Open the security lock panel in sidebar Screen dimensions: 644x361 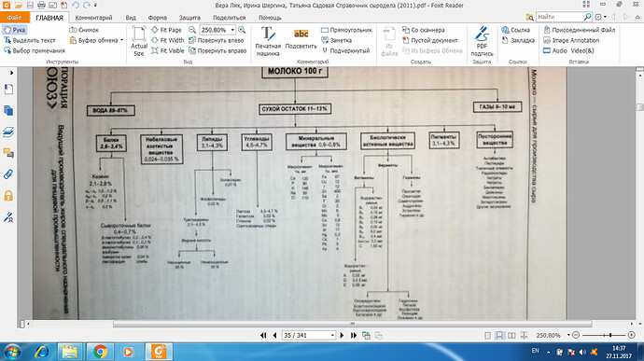click(8, 196)
